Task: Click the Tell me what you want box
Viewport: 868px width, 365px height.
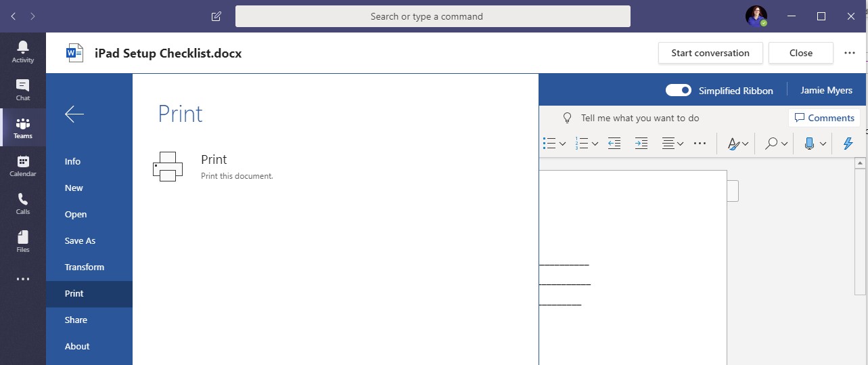Action: pyautogui.click(x=640, y=118)
